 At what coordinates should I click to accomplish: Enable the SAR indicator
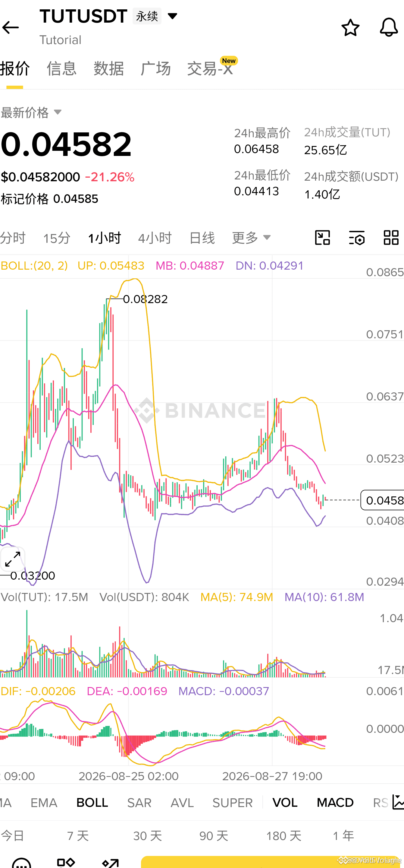[139, 803]
